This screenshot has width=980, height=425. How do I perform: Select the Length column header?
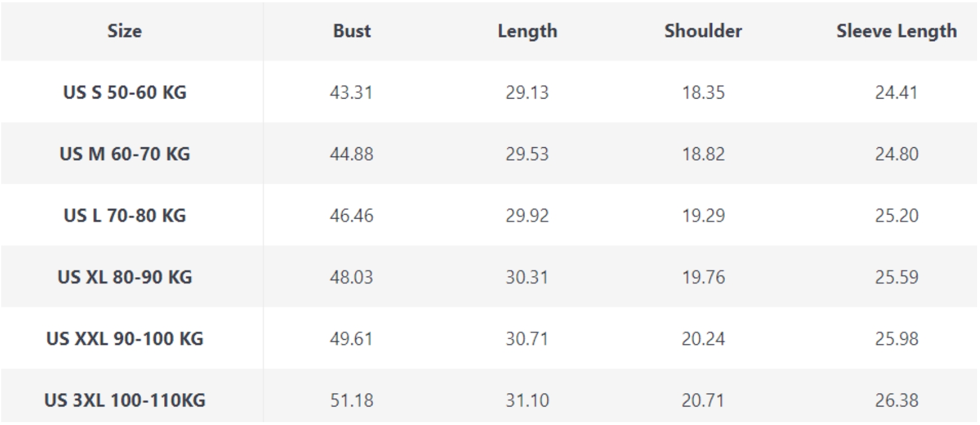[x=527, y=31]
